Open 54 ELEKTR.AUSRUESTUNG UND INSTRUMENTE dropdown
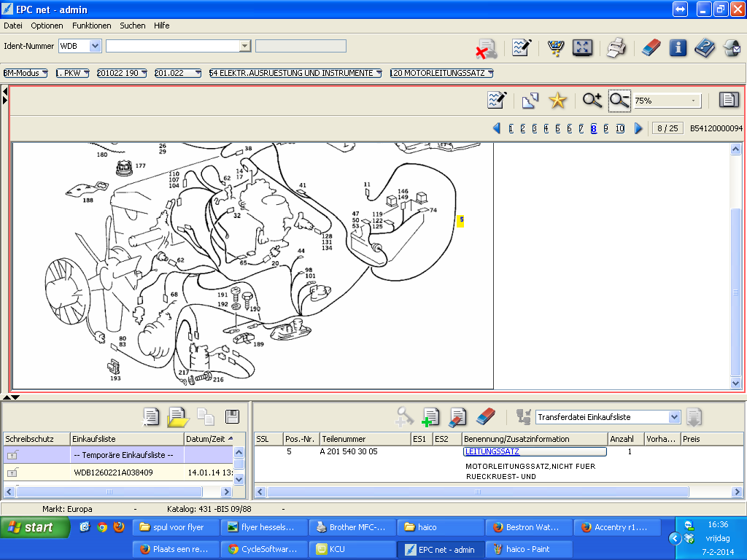 point(295,73)
